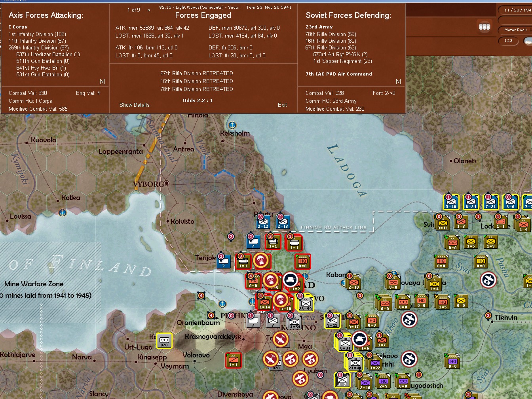Click the tank marker icon over Leningrad
This screenshot has width=532, height=399.
[x=291, y=280]
